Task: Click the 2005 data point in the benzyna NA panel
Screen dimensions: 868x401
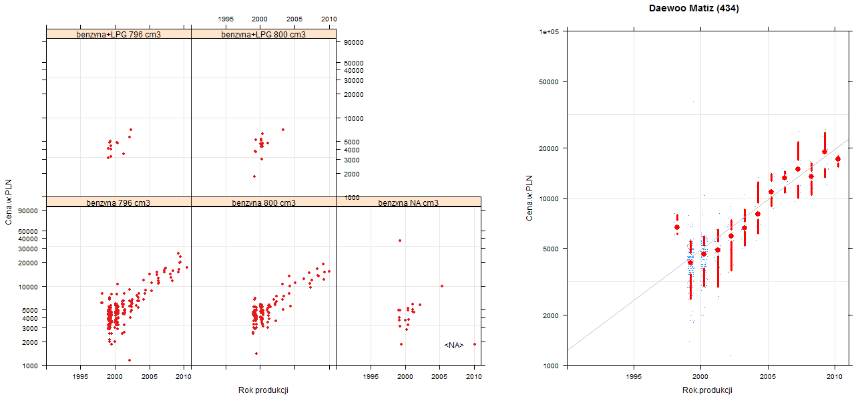Action: pos(441,286)
